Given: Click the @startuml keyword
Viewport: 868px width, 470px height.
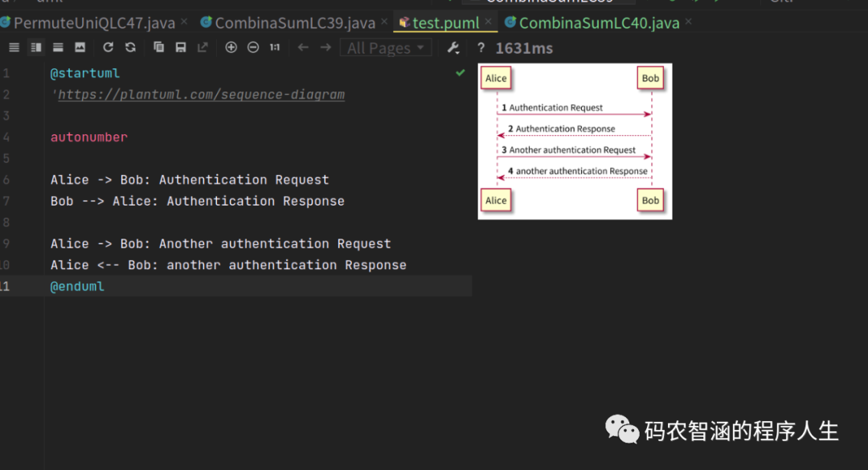Looking at the screenshot, I should point(84,73).
